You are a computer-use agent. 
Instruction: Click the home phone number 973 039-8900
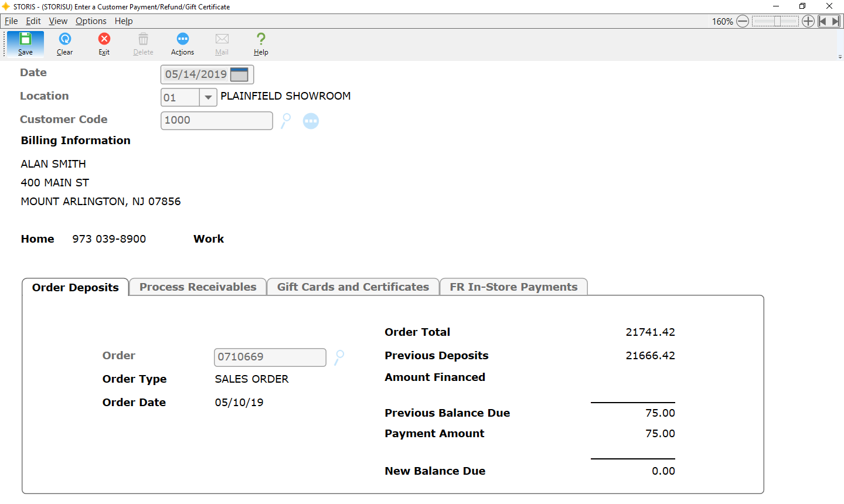(x=109, y=239)
